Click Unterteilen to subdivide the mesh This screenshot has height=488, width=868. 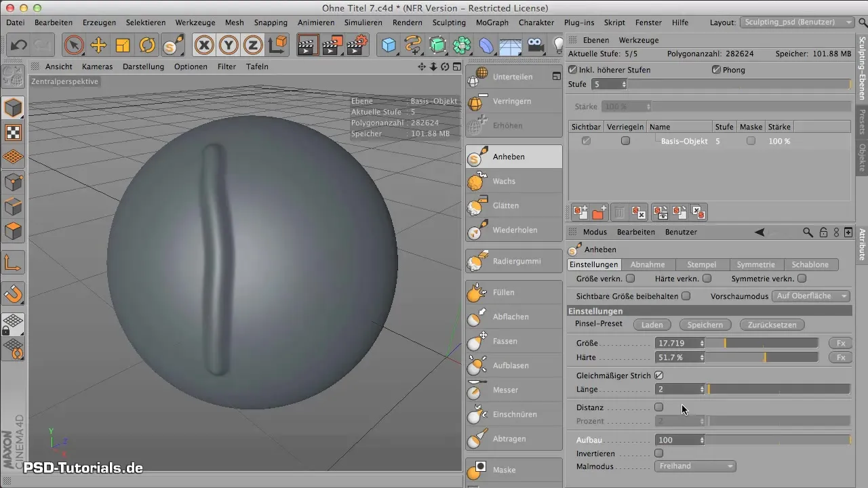tap(514, 77)
